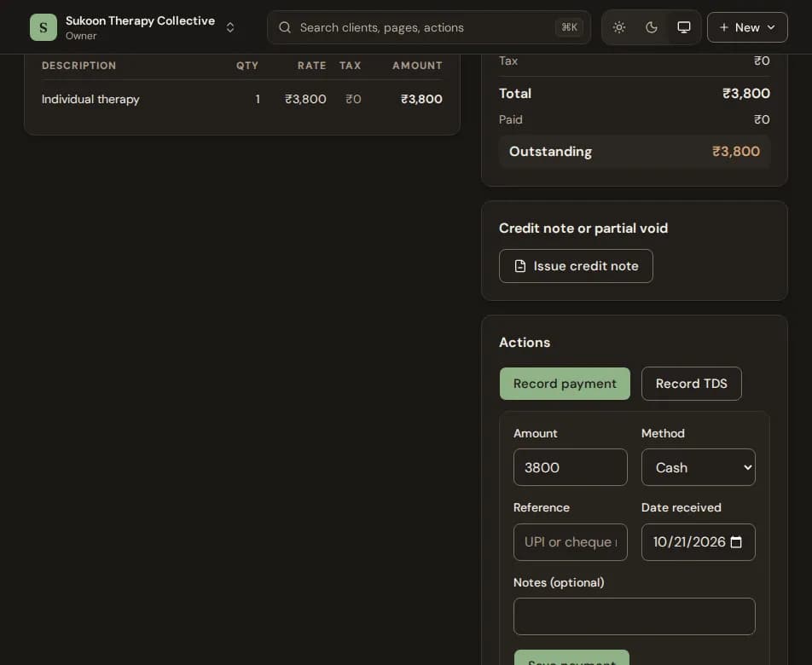Click the Issue credit note button
Viewport: 812px width, 665px height.
coord(576,266)
